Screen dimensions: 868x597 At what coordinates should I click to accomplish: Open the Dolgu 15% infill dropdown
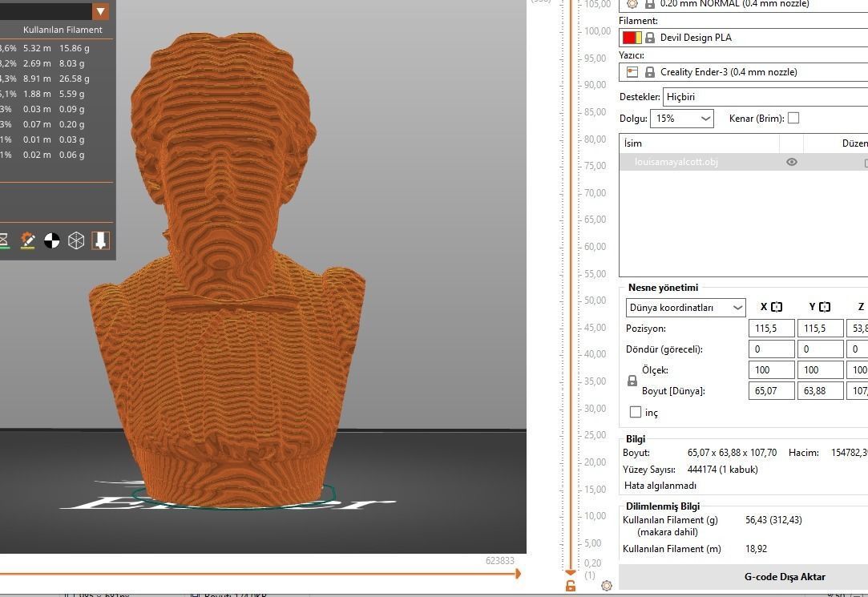click(681, 119)
